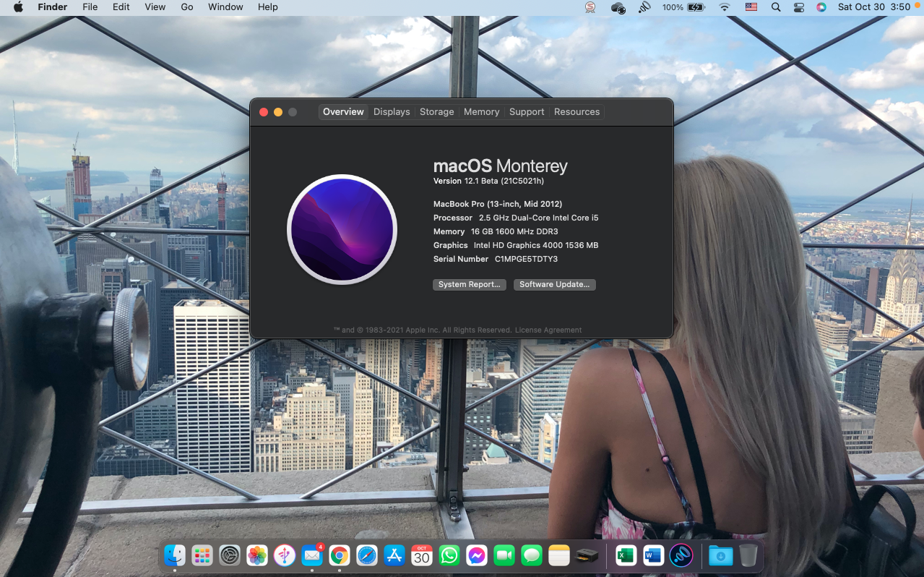
Task: Open Spotlight search magnifier icon
Action: (x=776, y=7)
